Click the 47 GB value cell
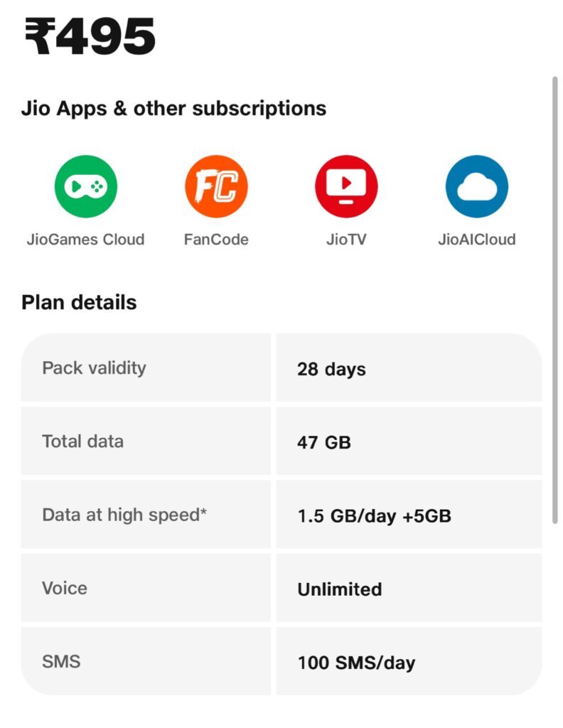Image resolution: width=563 pixels, height=728 pixels. click(x=409, y=441)
